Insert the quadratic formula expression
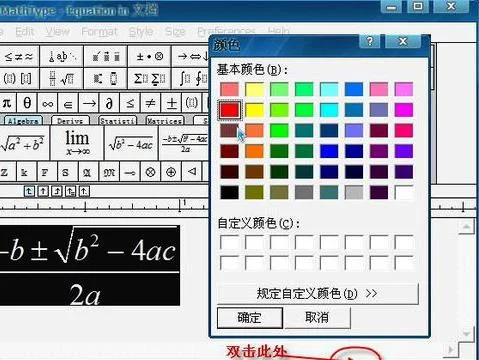The height and width of the screenshot is (360, 479). pyautogui.click(x=184, y=143)
